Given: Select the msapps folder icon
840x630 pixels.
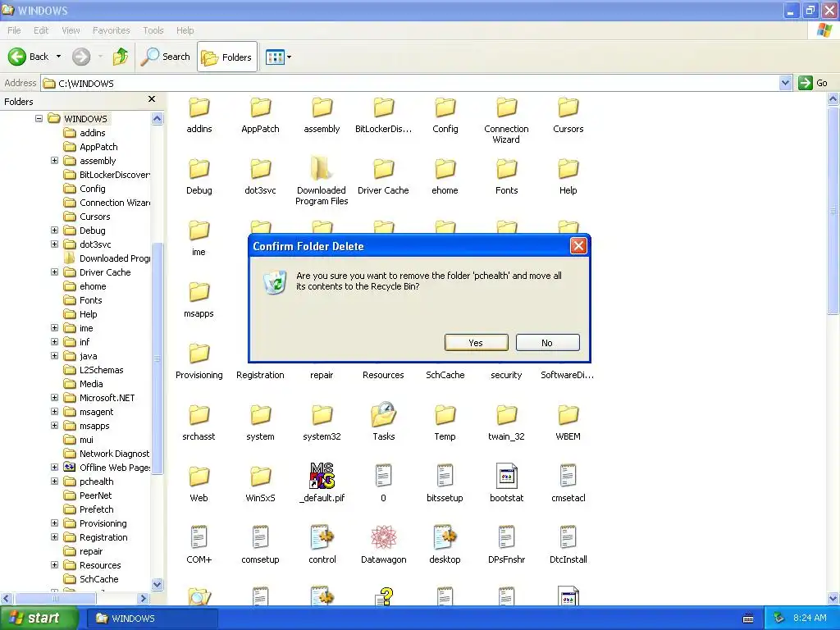Looking at the screenshot, I should tap(199, 293).
